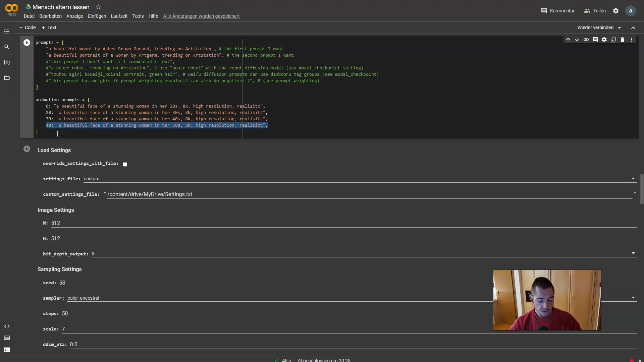
Task: Open the command palette icon
Action: pyautogui.click(x=7, y=338)
